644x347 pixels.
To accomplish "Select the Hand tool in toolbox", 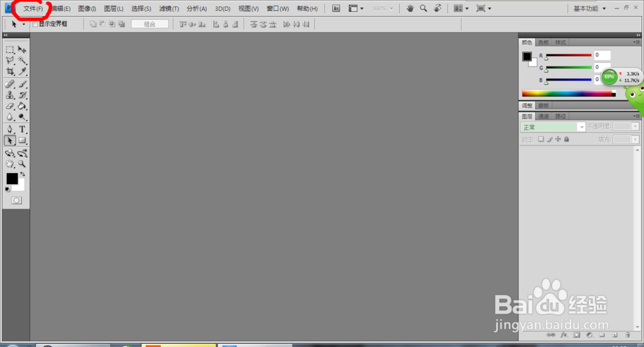I will (10, 164).
